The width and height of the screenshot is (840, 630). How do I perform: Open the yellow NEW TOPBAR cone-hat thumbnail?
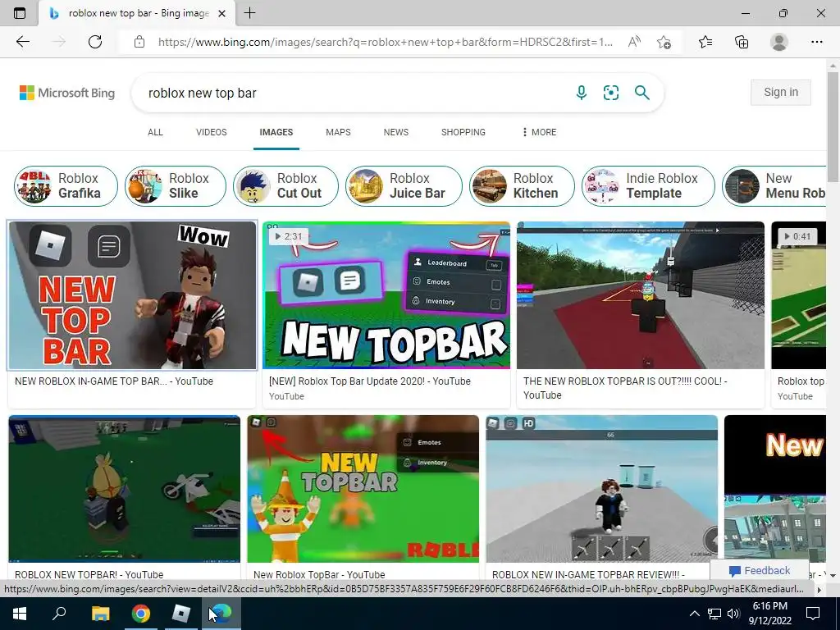pos(363,489)
